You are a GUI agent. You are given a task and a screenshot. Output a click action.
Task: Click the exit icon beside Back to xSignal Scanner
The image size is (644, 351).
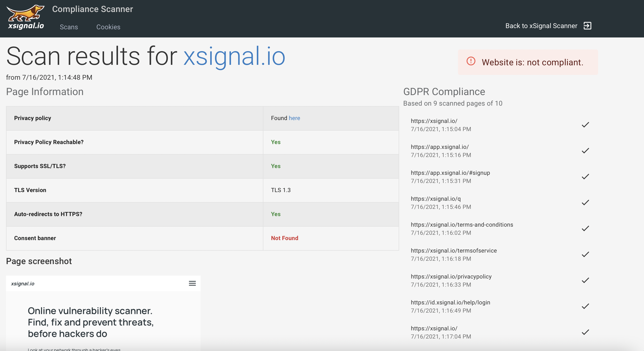587,26
